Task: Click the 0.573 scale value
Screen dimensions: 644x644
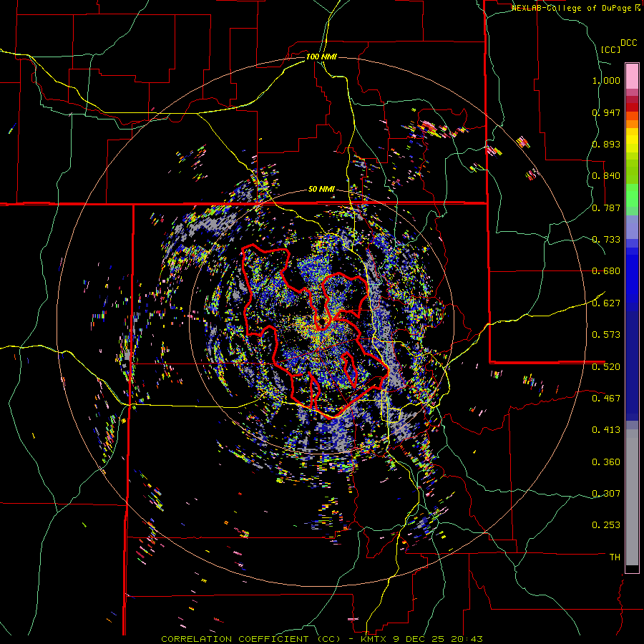Action: coord(606,335)
